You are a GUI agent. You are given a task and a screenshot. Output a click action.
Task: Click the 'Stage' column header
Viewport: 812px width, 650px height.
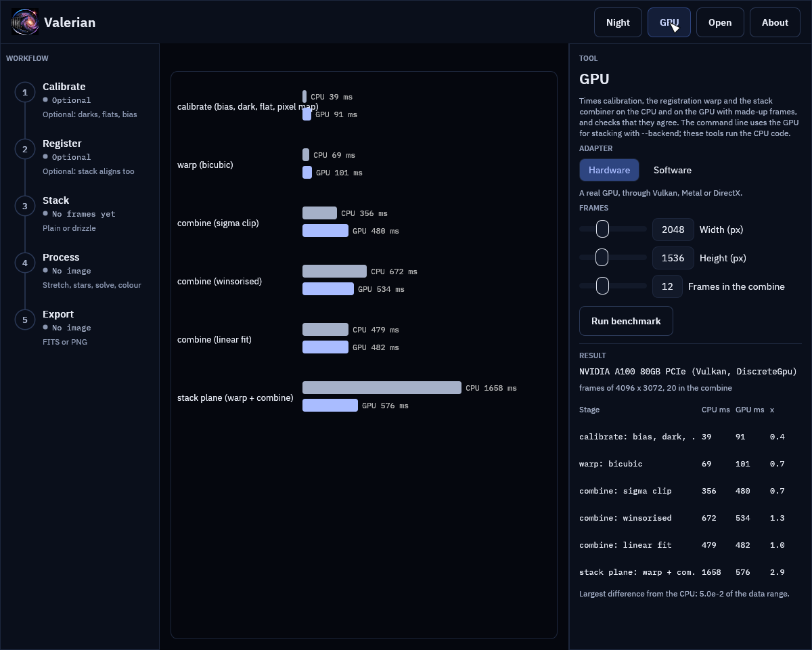pos(589,410)
